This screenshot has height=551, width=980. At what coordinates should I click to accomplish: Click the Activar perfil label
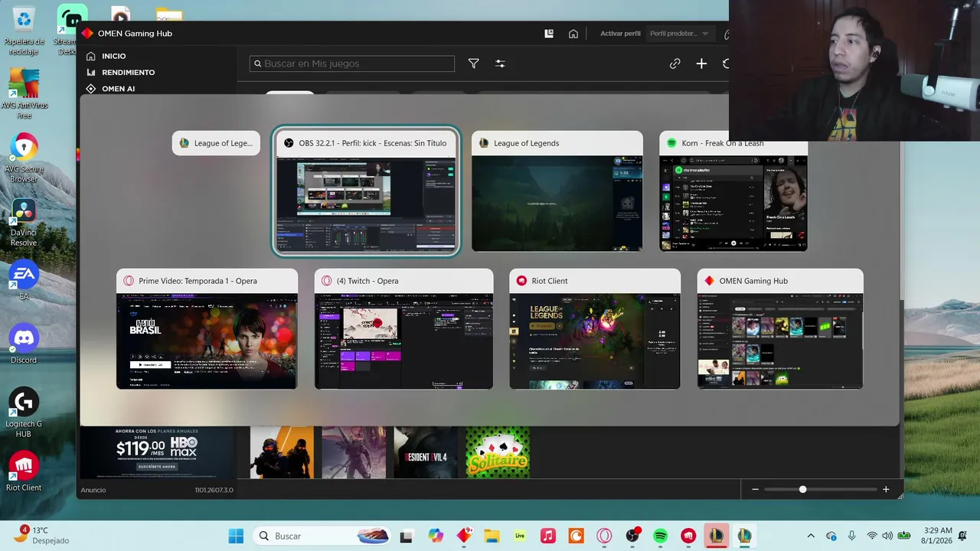(x=620, y=34)
